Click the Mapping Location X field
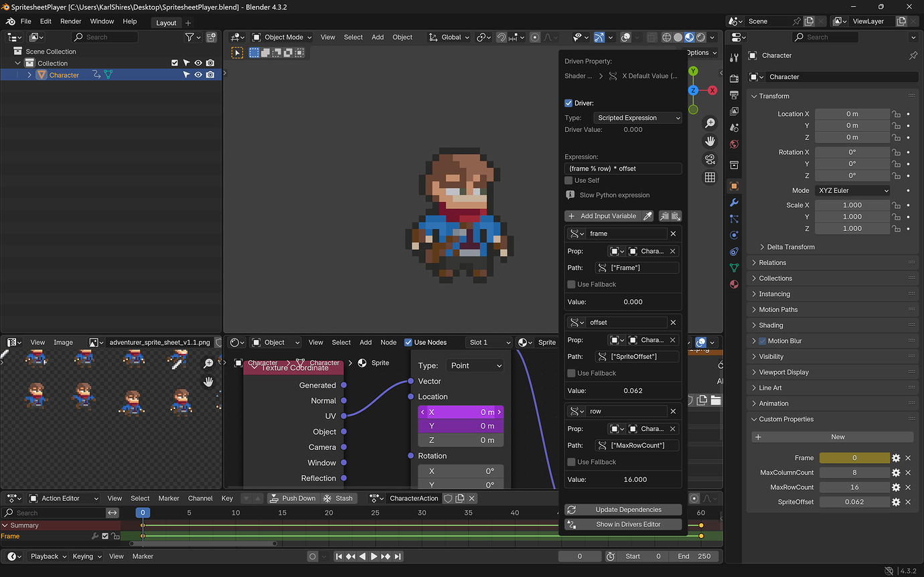The width and height of the screenshot is (924, 577). 461,412
